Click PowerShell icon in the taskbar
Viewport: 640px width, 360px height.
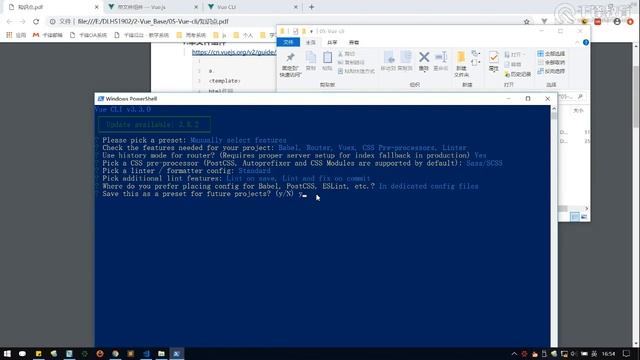[176, 353]
